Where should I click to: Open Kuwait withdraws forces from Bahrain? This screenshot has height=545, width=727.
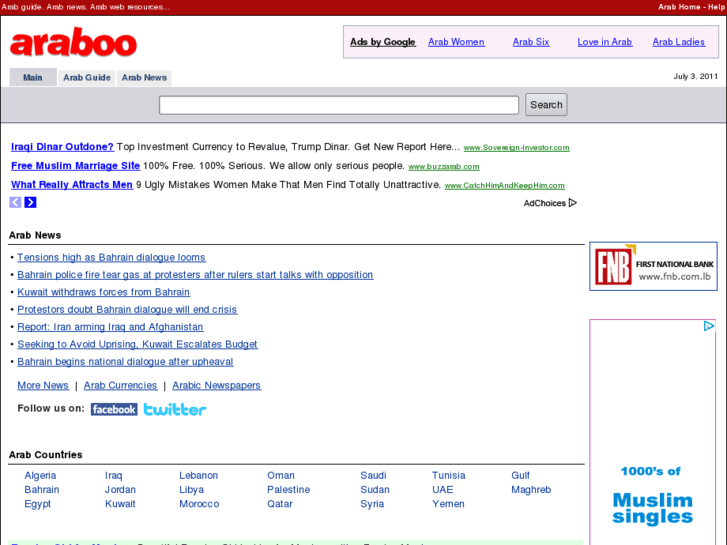(x=103, y=292)
